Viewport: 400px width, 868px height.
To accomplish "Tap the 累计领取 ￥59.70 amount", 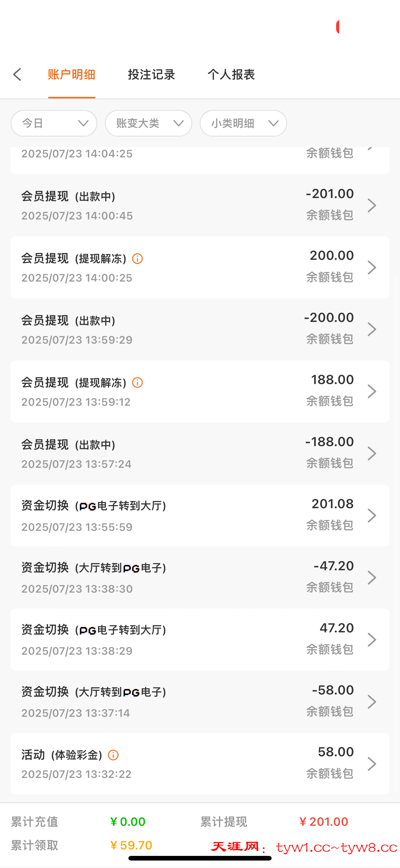I will 131,845.
